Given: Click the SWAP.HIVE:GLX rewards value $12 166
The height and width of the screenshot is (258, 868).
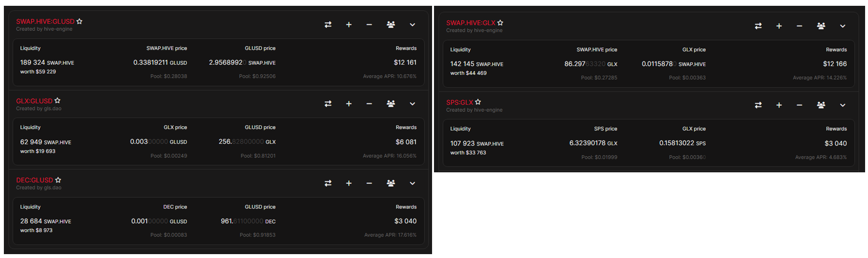Looking at the screenshot, I should coord(835,64).
